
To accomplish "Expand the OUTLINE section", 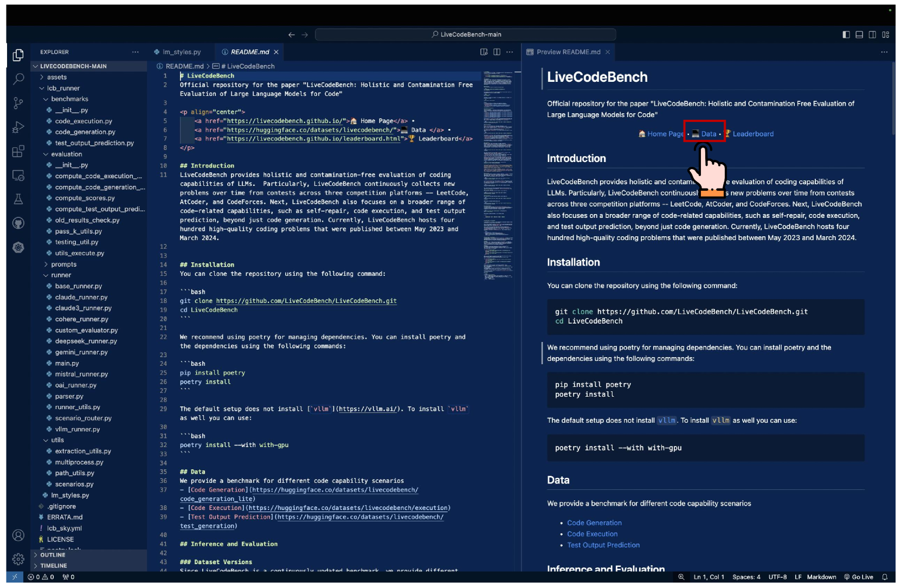I will (x=53, y=555).
